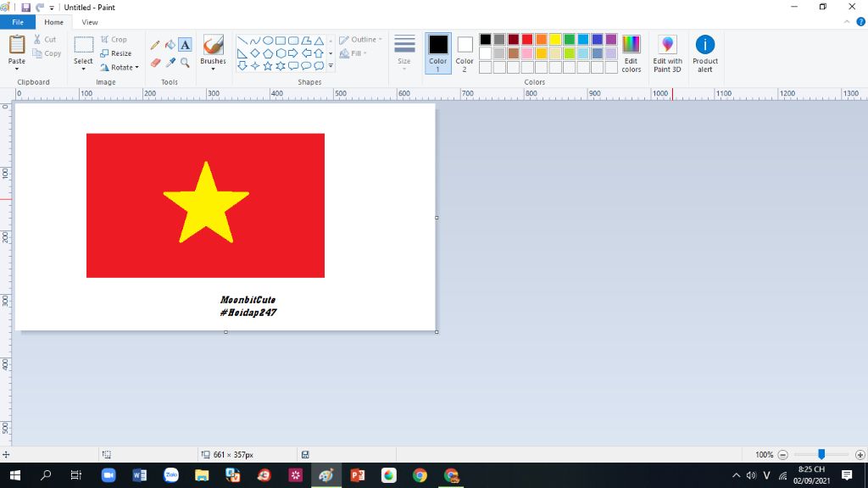The height and width of the screenshot is (488, 868).
Task: Click the Crop button
Action: 114,39
